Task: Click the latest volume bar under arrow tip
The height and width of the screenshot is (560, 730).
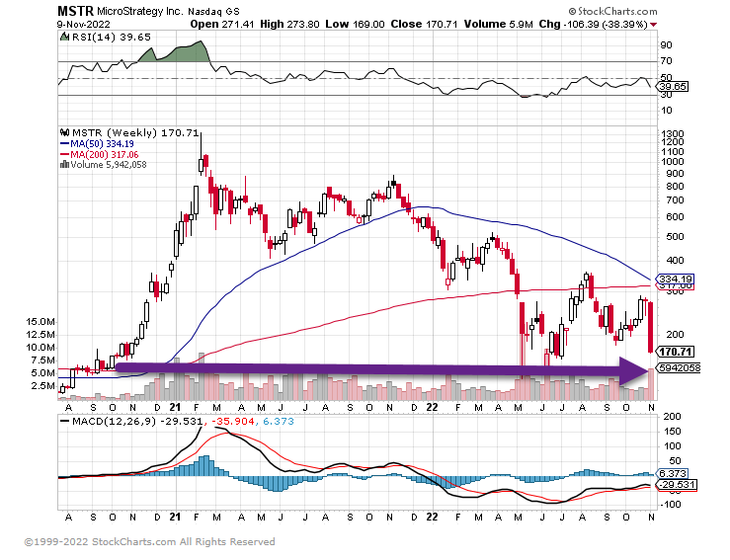Action: [x=651, y=384]
